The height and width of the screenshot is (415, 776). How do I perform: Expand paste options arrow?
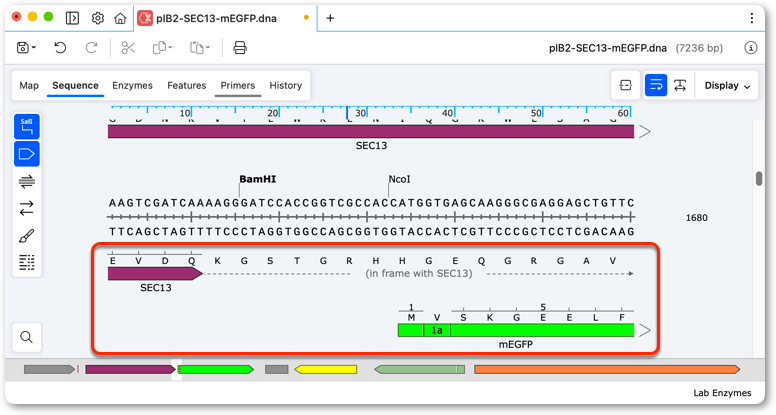208,48
